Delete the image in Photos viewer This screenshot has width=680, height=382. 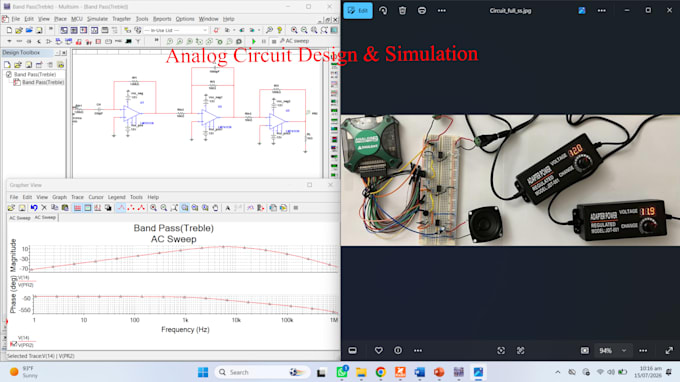(x=402, y=10)
